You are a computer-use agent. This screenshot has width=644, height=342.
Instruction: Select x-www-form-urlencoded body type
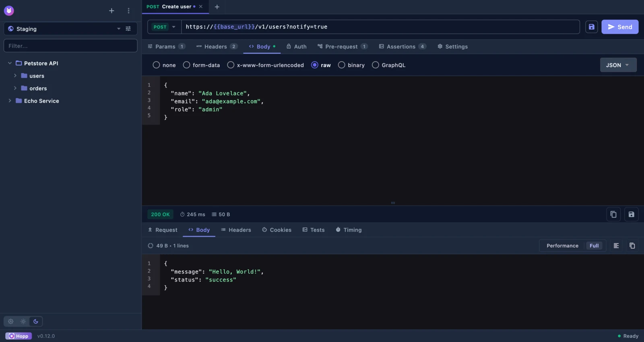point(266,65)
